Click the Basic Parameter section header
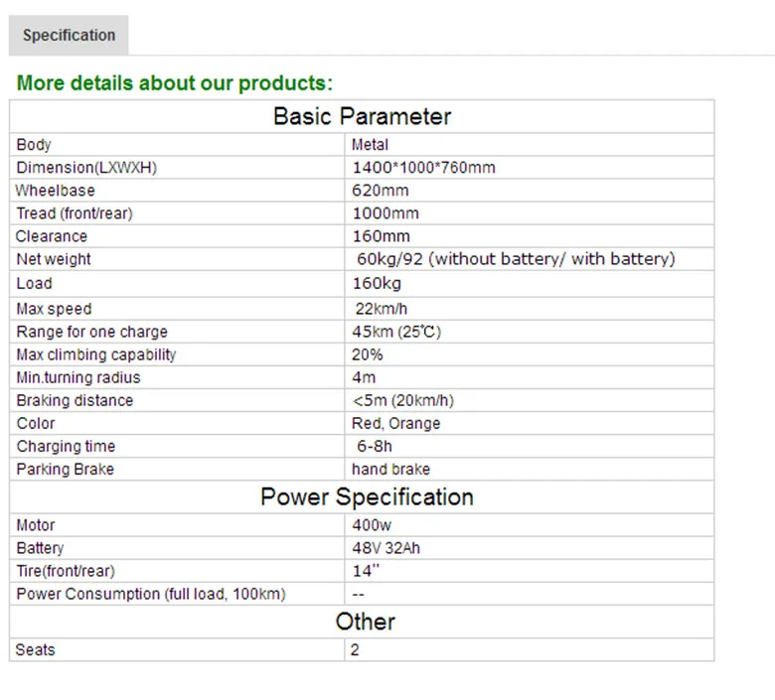This screenshot has width=775, height=700. click(x=362, y=116)
